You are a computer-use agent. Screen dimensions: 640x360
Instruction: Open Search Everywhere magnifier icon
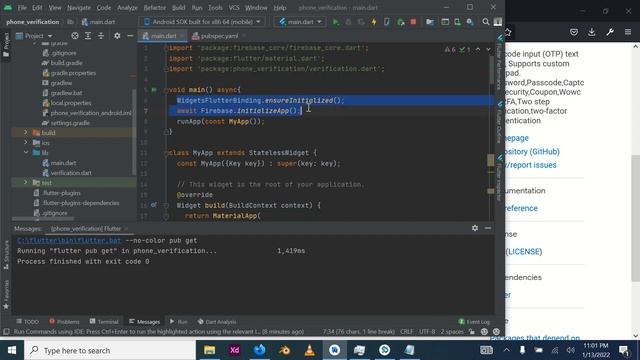pyautogui.click(x=486, y=22)
